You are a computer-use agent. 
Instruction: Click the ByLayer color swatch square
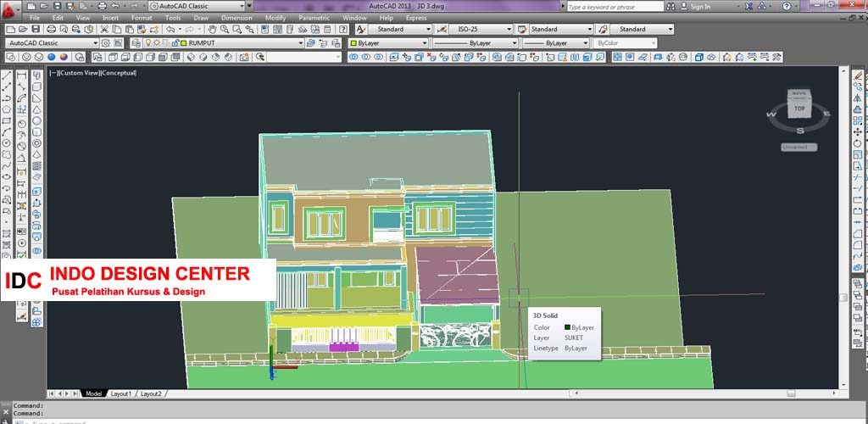(353, 43)
